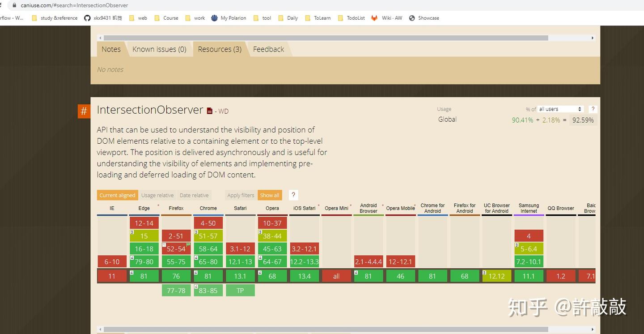This screenshot has height=334, width=644.
Task: Click Samsung Internet 5-6.4 cell
Action: [529, 249]
